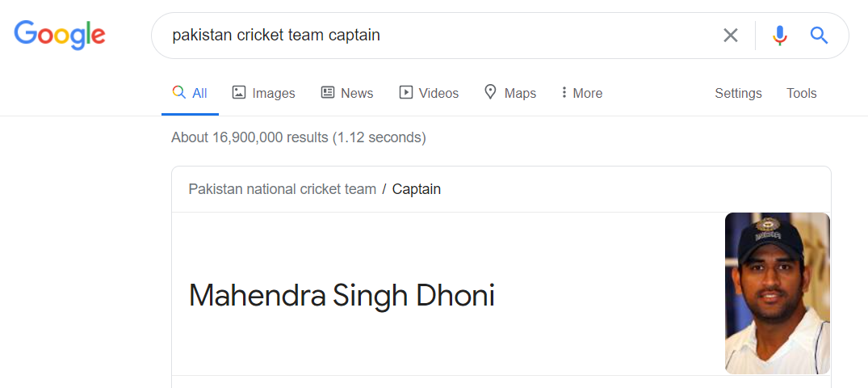Click the Maps tab pin icon

click(490, 92)
